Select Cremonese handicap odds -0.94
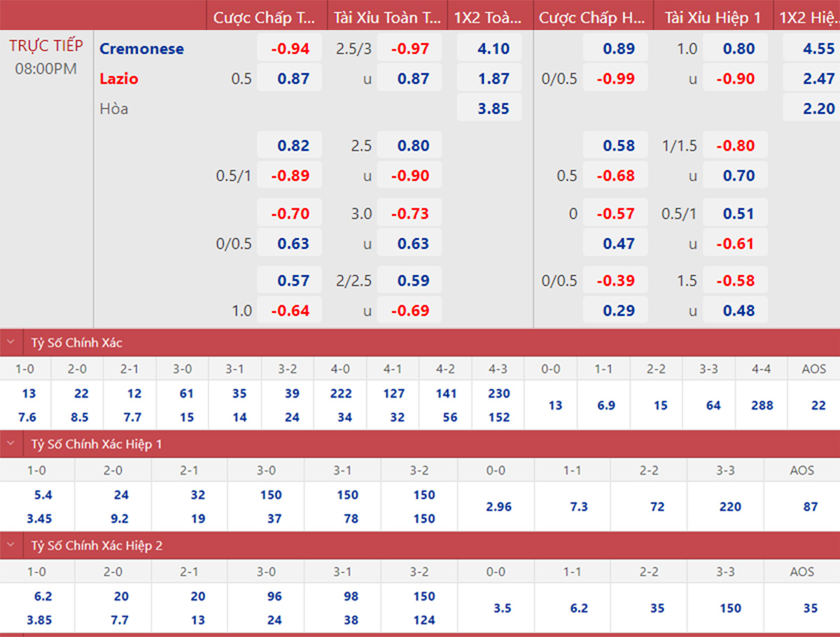 pyautogui.click(x=290, y=49)
